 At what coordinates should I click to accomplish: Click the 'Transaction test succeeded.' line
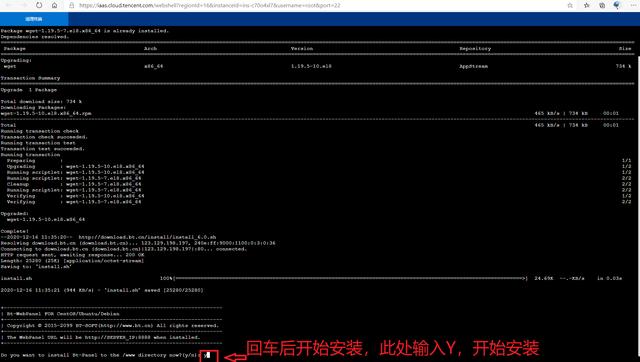tap(42, 149)
